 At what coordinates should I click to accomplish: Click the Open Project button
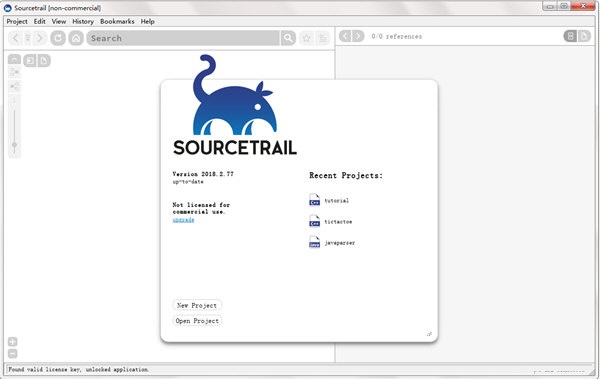[x=197, y=320]
